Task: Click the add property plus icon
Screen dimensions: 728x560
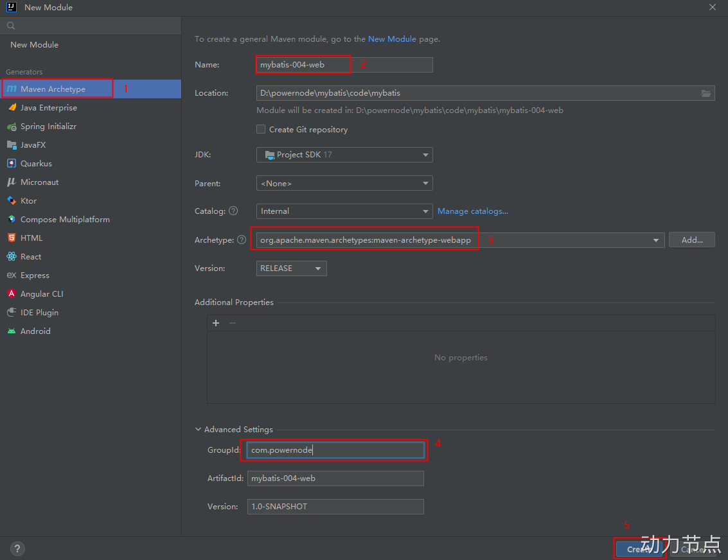Action: click(x=216, y=323)
